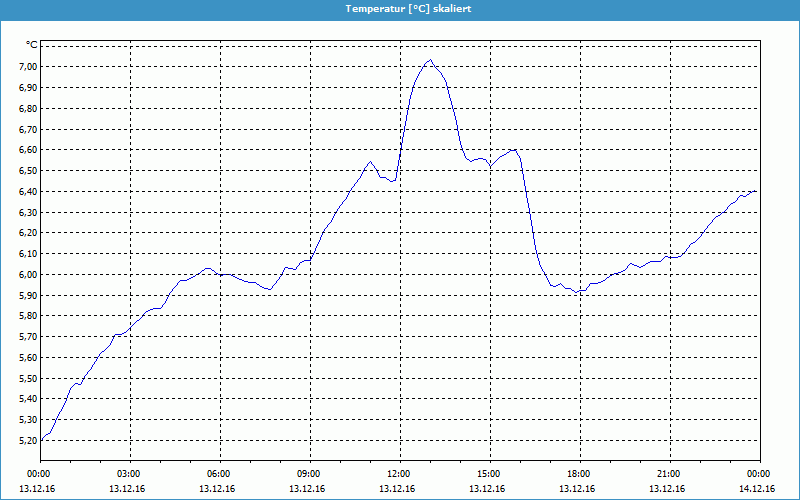This screenshot has width=800, height=500.
Task: Select the 6,50 y-axis tick label
Action: (27, 171)
